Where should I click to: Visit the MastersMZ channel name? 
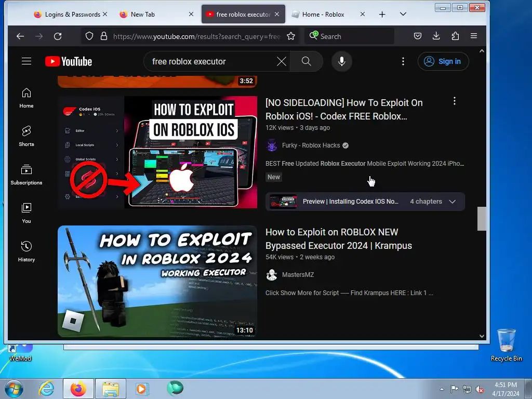[x=298, y=275]
